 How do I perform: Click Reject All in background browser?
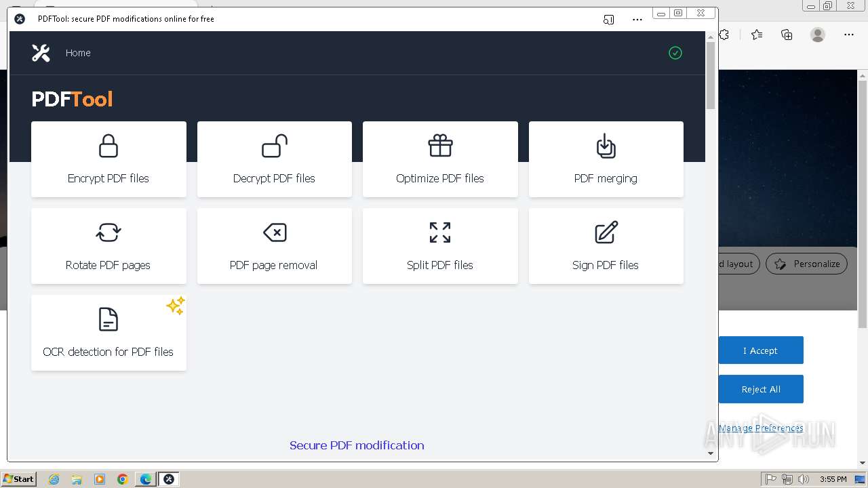click(761, 389)
